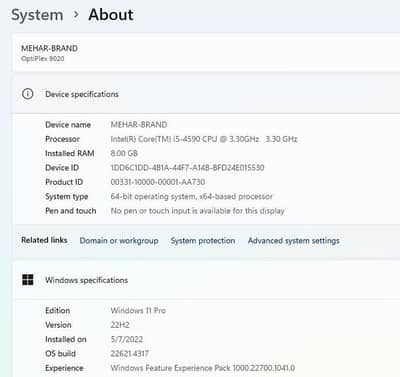This screenshot has width=400, height=377.
Task: Select the No pen or touch input text
Action: pos(197,211)
